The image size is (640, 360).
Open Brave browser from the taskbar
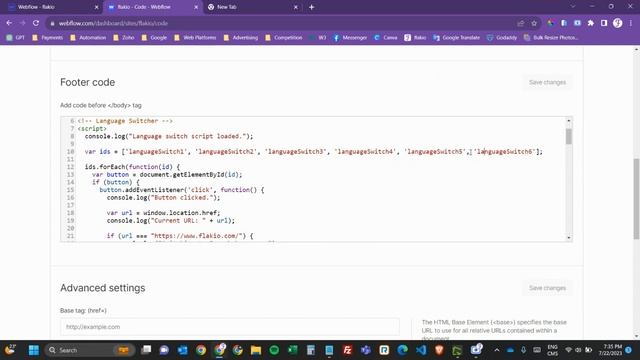pos(439,350)
